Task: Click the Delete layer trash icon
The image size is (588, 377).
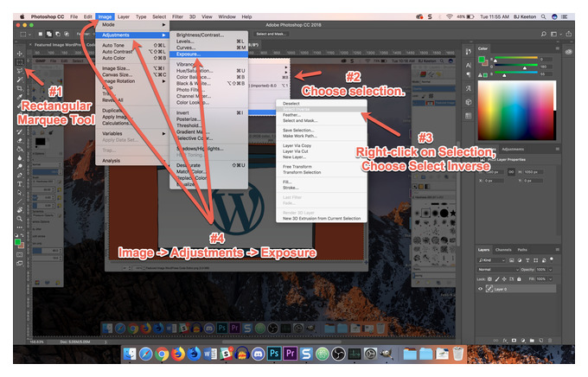Action: (550, 340)
